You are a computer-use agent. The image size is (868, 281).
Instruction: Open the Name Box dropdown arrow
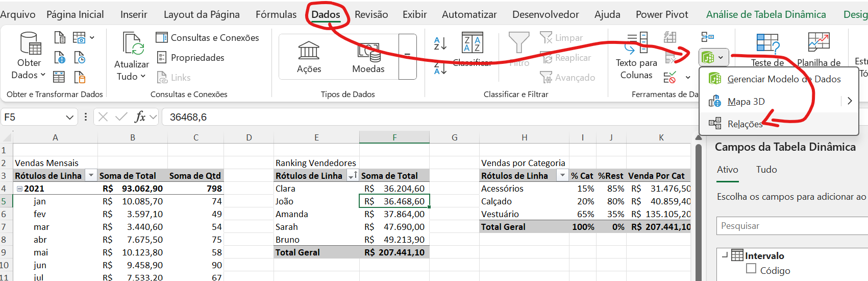point(70,117)
